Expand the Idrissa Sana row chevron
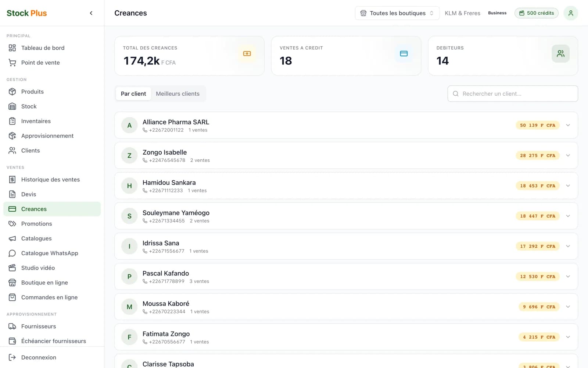The image size is (588, 368). [x=568, y=246]
